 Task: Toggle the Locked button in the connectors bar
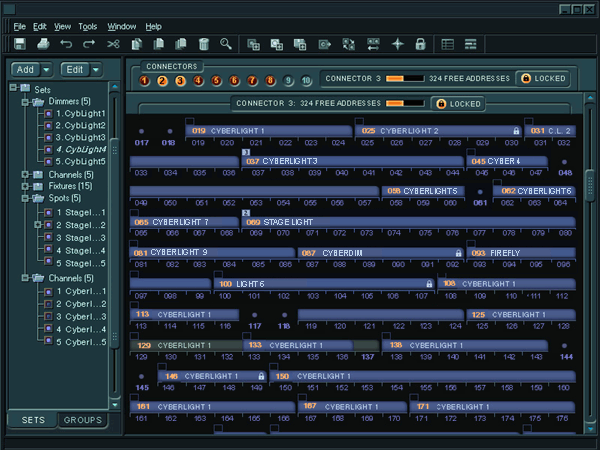click(541, 78)
